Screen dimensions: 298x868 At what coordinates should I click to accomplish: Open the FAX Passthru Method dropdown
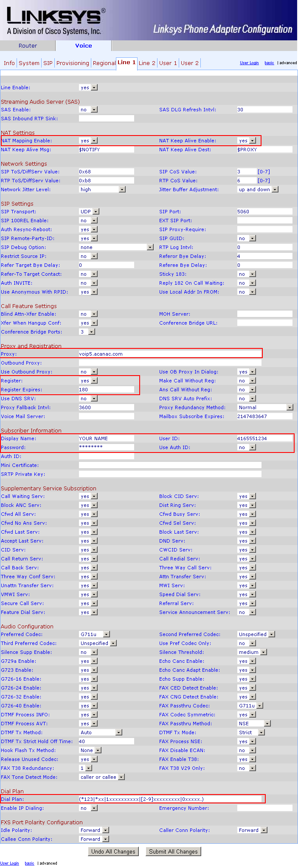coord(254,724)
